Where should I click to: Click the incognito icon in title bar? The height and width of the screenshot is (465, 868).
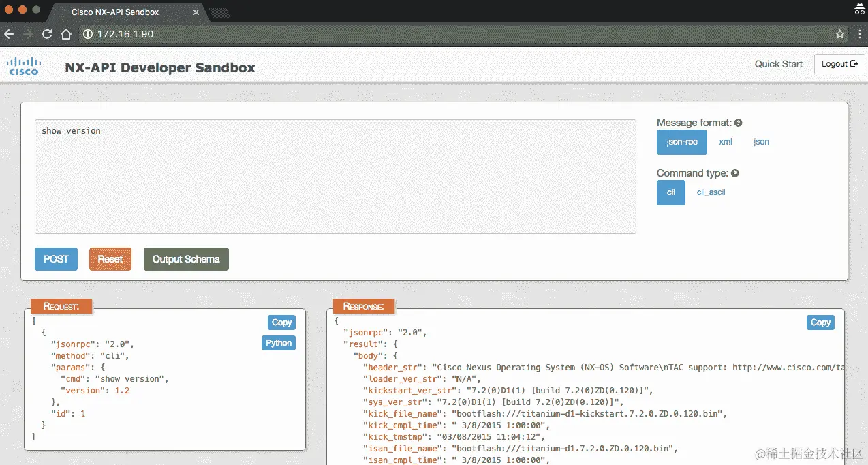(x=859, y=10)
